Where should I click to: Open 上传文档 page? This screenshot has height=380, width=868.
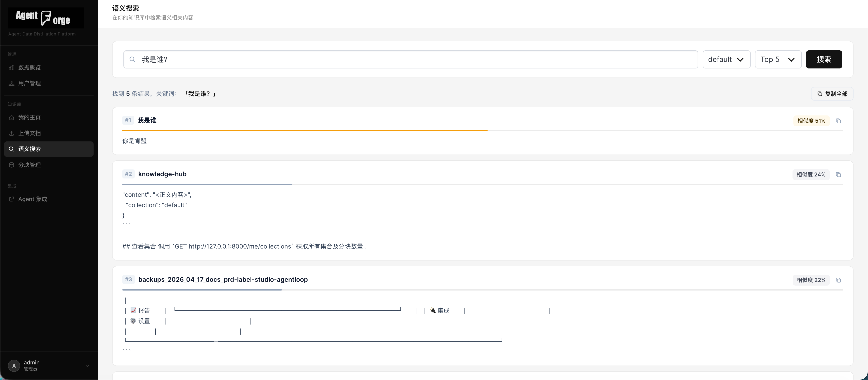click(49, 133)
